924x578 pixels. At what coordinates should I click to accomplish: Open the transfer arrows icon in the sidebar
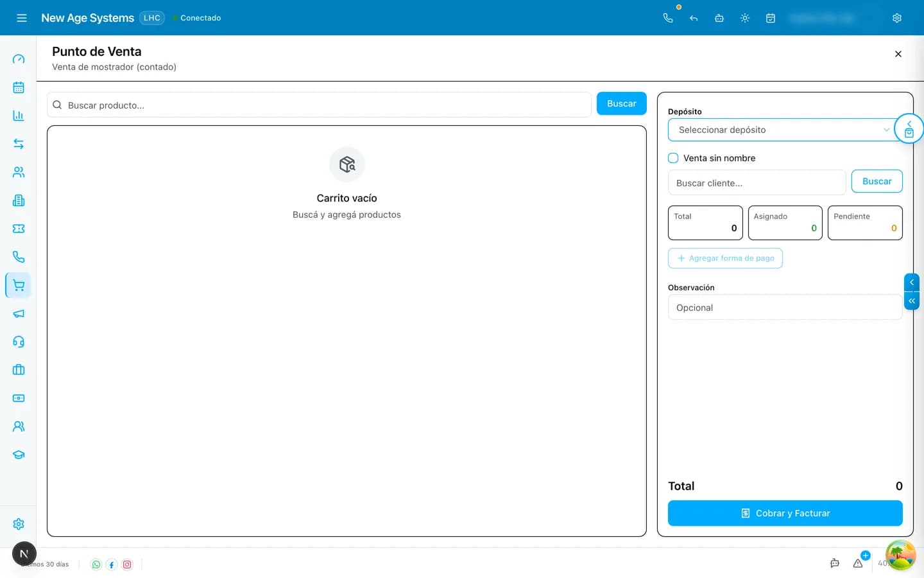pos(19,144)
